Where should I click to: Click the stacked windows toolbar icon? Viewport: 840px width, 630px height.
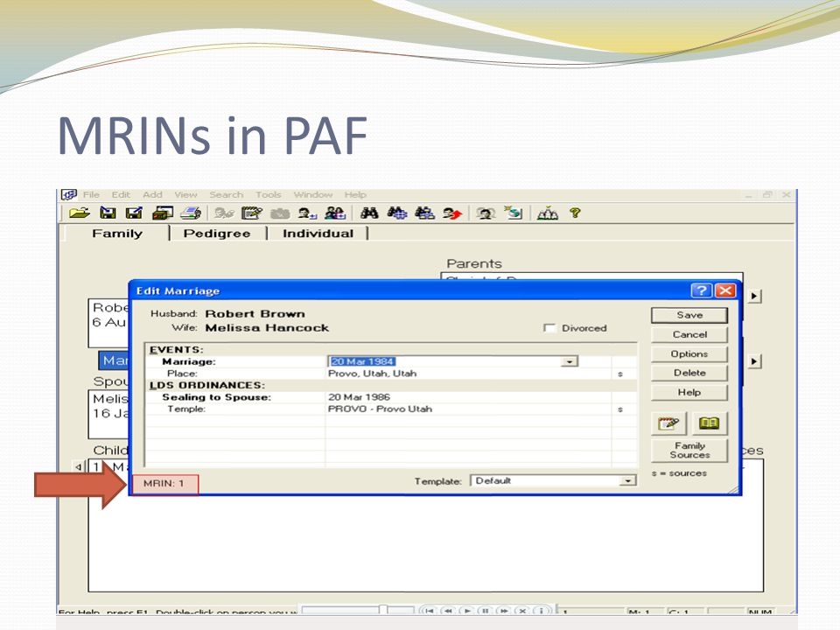click(163, 213)
